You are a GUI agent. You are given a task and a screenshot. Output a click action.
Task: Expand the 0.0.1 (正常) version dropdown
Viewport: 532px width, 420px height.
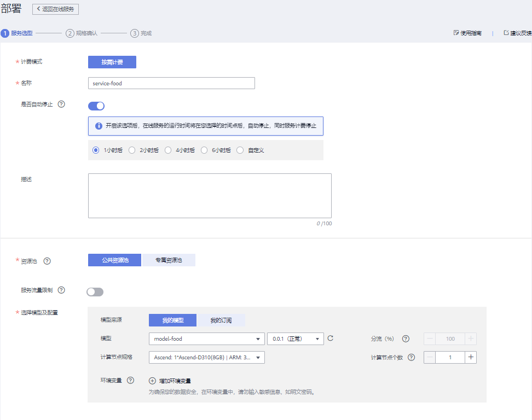point(296,339)
